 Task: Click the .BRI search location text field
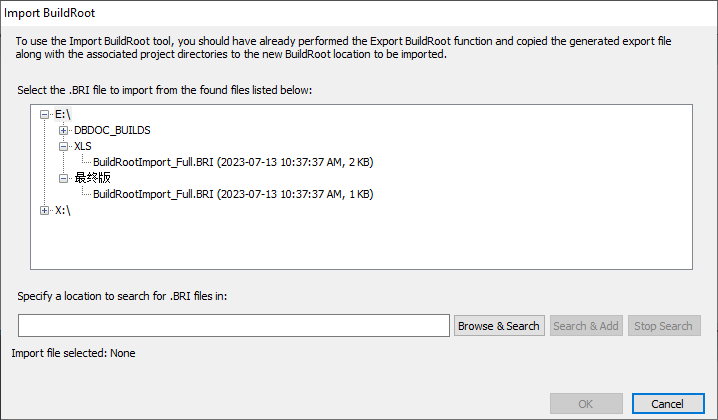pyautogui.click(x=234, y=326)
